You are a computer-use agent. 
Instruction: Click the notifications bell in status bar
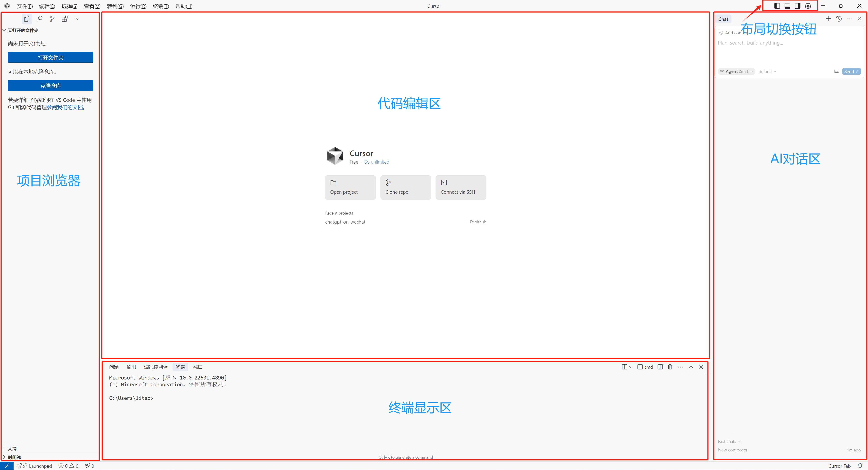[x=860, y=466]
